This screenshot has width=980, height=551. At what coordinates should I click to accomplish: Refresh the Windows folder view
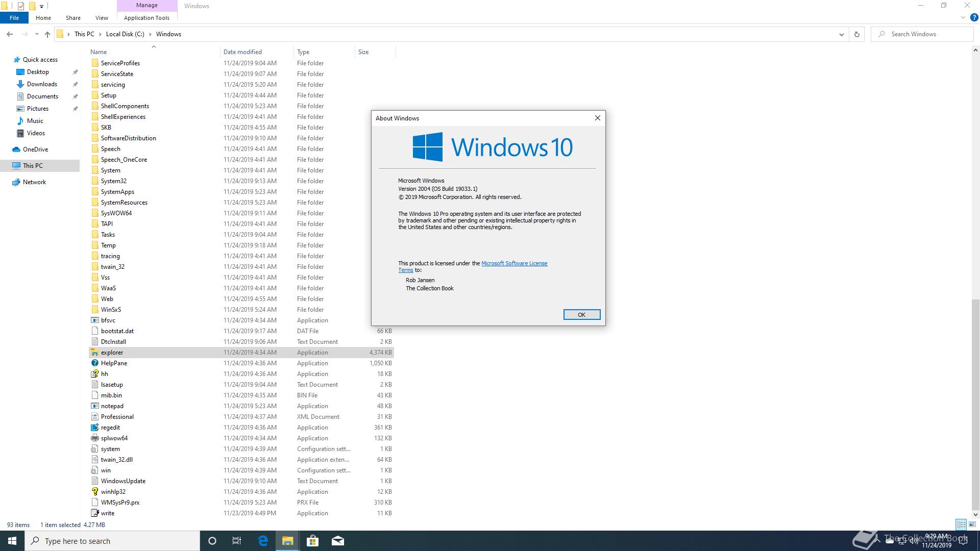tap(857, 34)
